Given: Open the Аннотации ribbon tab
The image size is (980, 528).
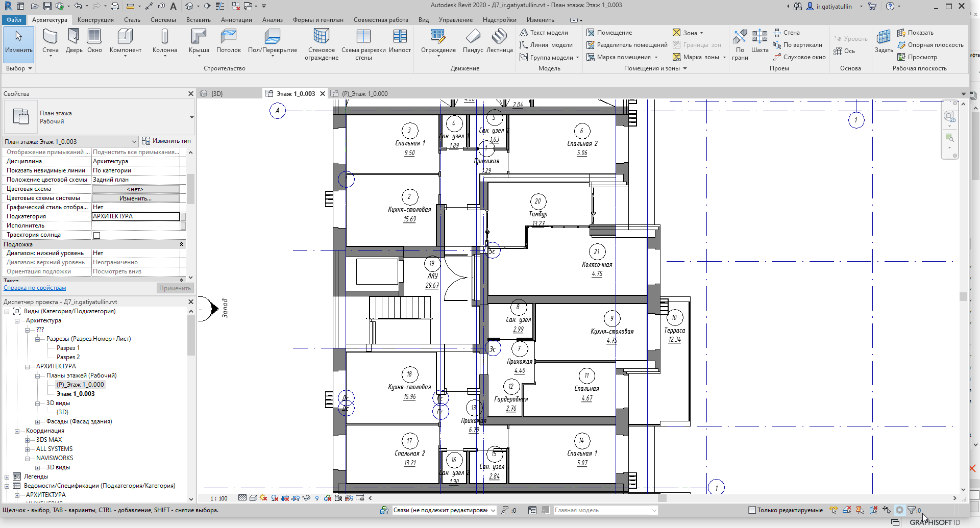Looking at the screenshot, I should pos(236,20).
